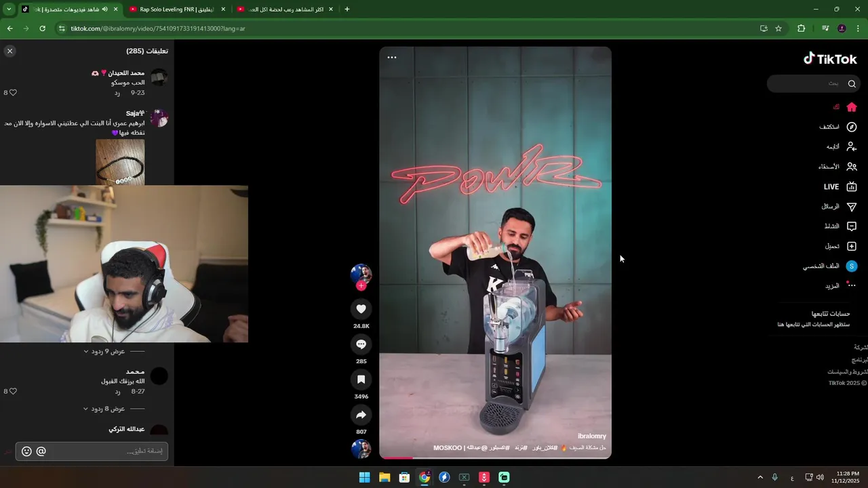This screenshot has width=868, height=488.
Task: Open the Friends (الأصدقاء) sidebar item
Action: click(837, 167)
